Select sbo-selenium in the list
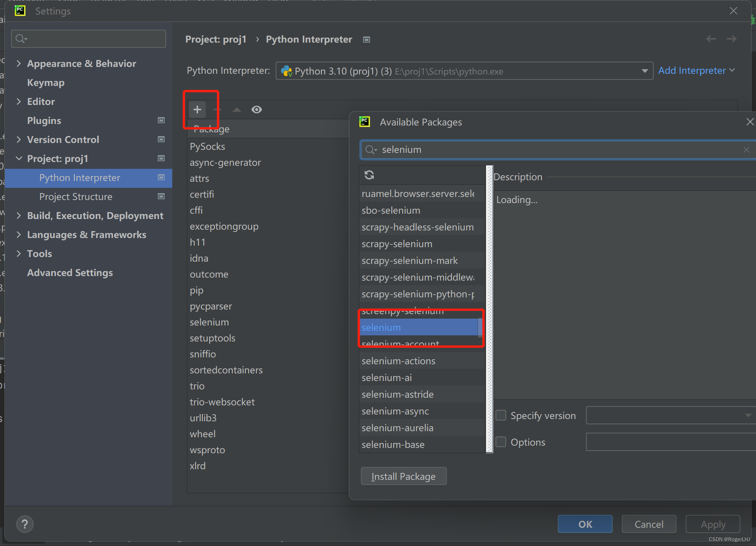This screenshot has width=756, height=546. 422,210
